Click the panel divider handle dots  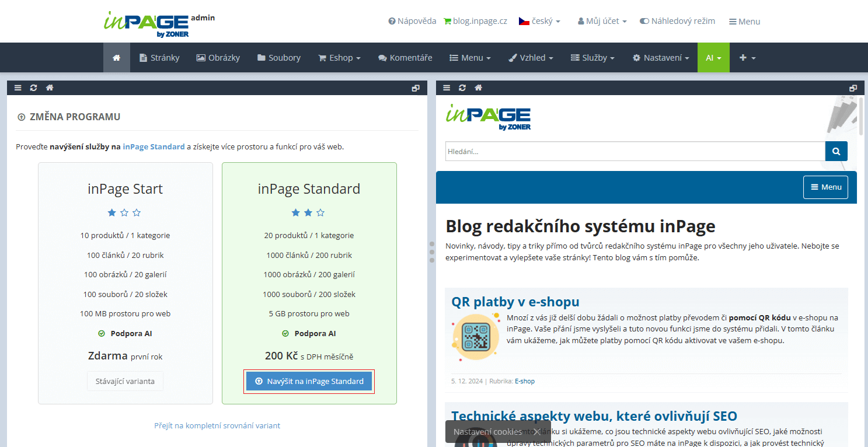pyautogui.click(x=432, y=252)
